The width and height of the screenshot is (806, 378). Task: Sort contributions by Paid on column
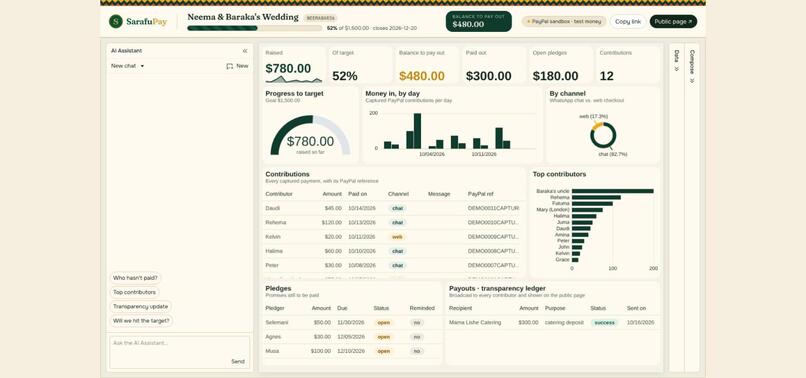(x=358, y=194)
